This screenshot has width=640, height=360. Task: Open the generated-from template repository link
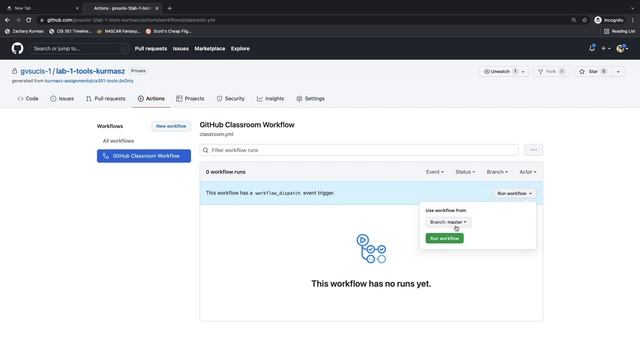(x=89, y=81)
